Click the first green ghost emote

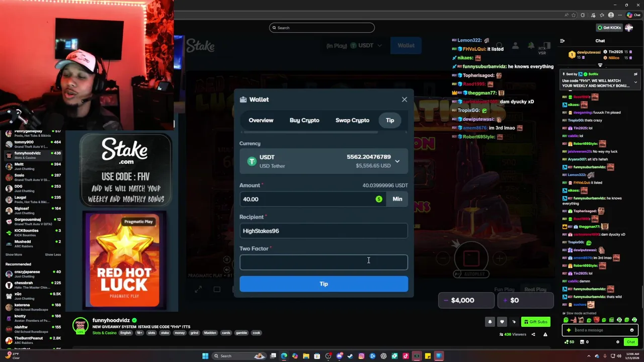click(566, 320)
